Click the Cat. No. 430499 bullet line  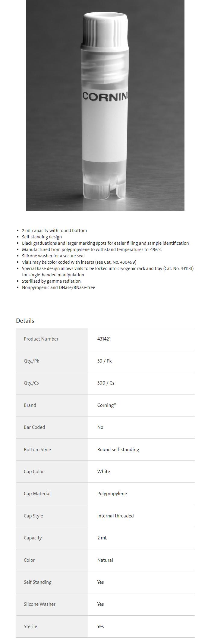(x=79, y=262)
